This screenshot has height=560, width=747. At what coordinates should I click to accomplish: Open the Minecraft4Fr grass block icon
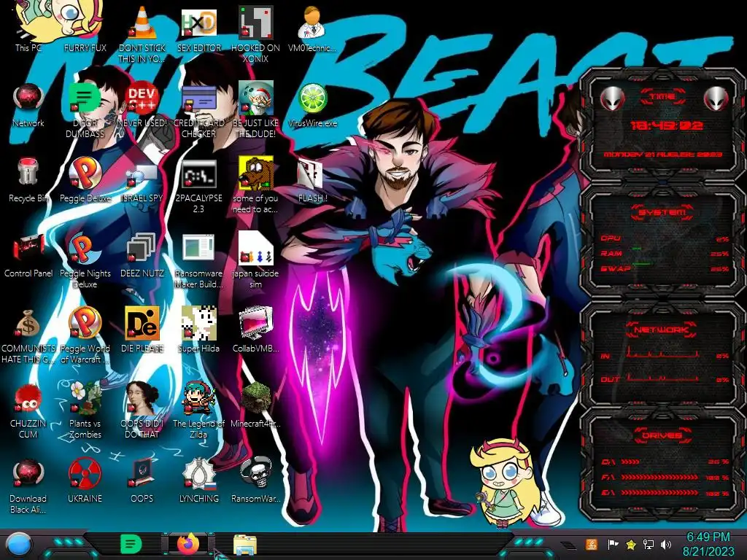255,399
